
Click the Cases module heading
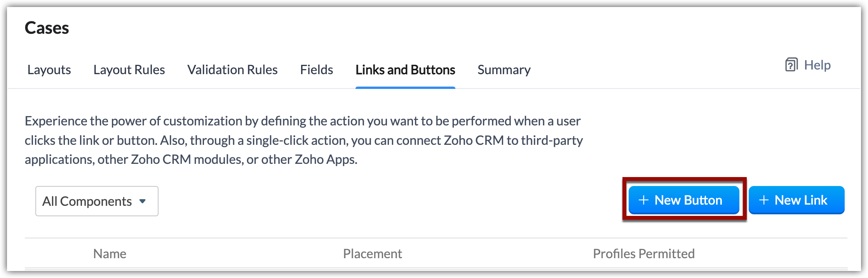point(47,28)
